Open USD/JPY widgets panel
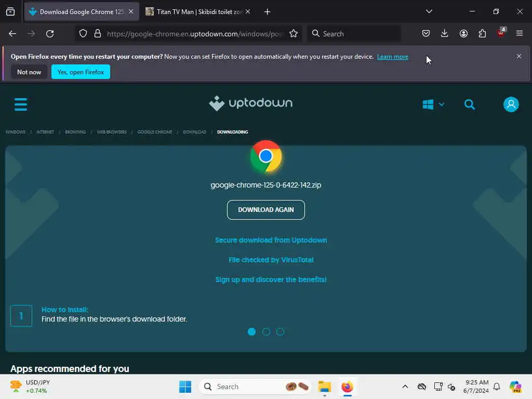The width and height of the screenshot is (532, 399). (x=31, y=387)
